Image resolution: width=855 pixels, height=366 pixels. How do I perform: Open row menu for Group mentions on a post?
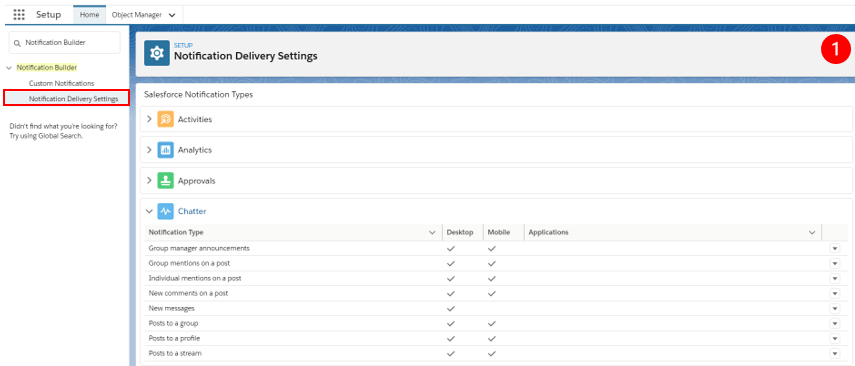835,263
